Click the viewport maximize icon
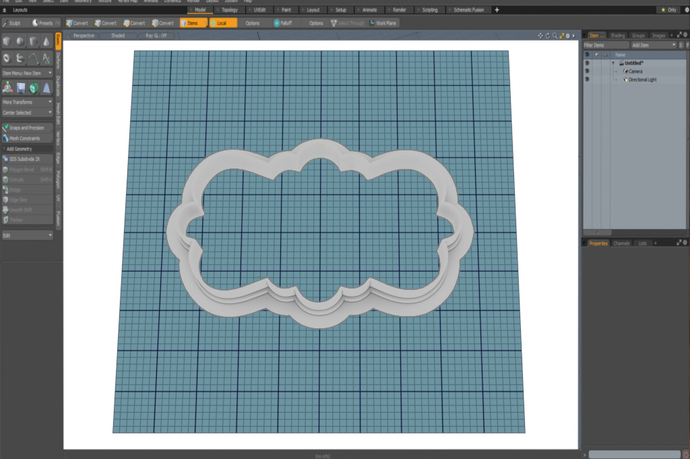This screenshot has height=459, width=690. point(562,36)
